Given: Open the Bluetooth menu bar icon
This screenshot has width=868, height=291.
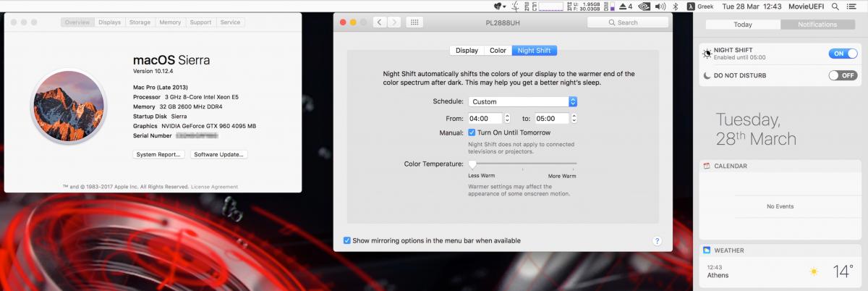Looking at the screenshot, I should coord(676,6).
